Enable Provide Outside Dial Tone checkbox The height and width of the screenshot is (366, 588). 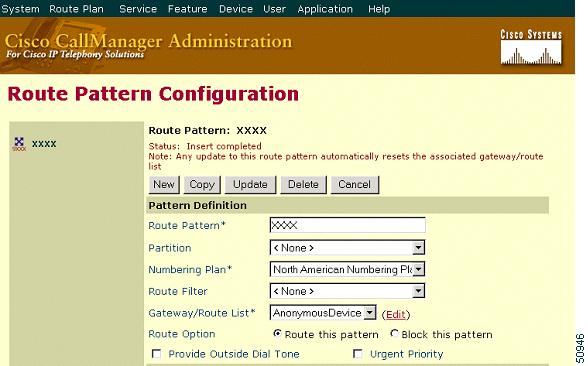tap(156, 354)
